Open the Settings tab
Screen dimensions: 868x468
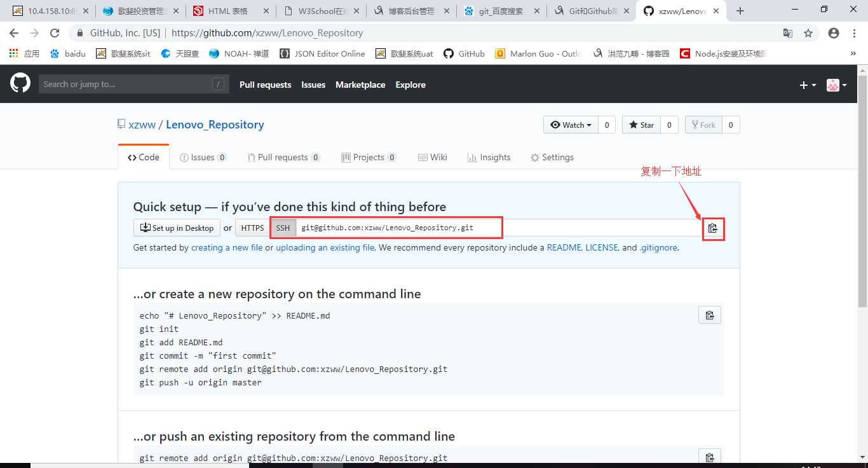(552, 157)
